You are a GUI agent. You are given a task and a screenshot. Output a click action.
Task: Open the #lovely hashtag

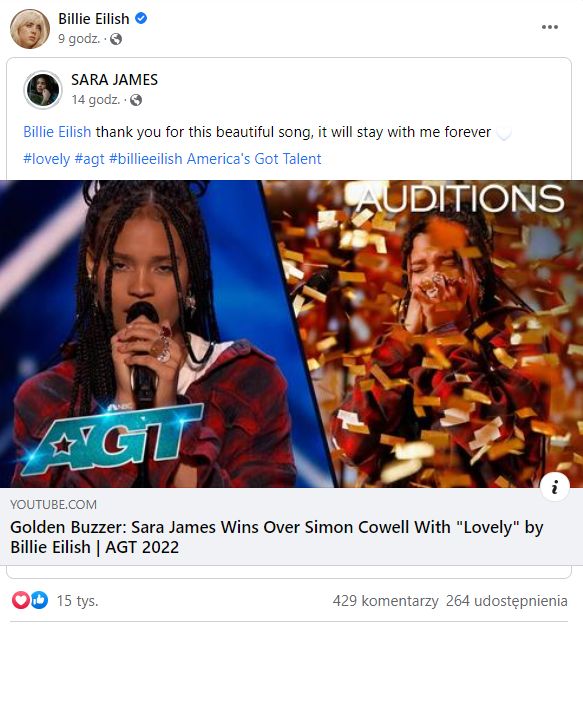click(47, 159)
